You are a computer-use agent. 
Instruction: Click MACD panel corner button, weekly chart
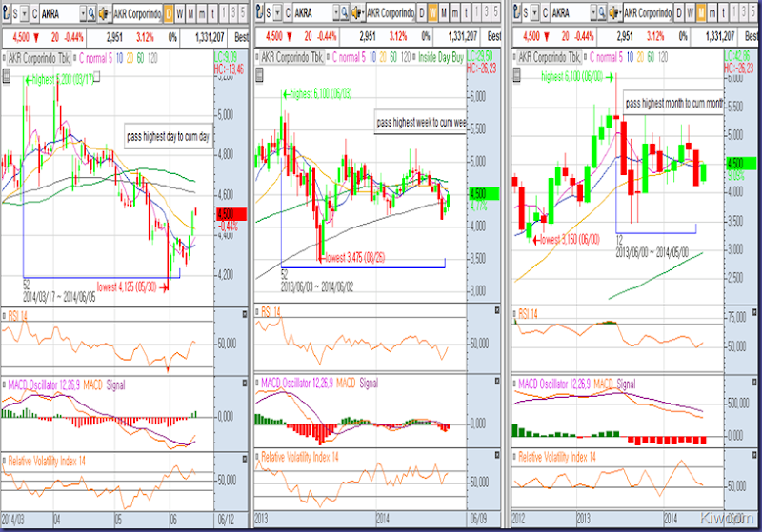pyautogui.click(x=497, y=382)
